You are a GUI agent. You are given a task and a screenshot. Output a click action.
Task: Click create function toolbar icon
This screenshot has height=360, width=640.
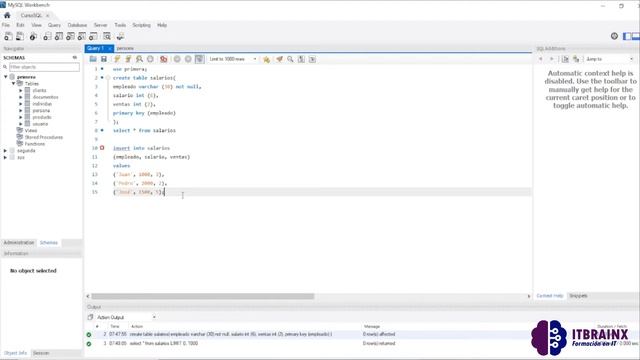(x=93, y=36)
